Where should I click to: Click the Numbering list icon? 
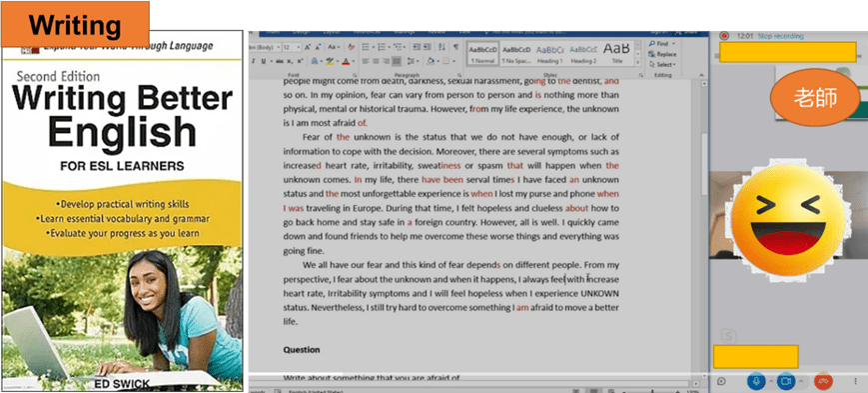(x=382, y=47)
